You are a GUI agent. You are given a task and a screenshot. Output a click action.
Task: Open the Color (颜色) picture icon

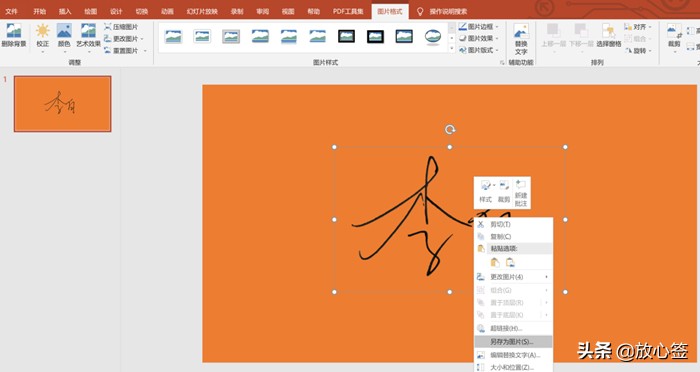click(64, 36)
